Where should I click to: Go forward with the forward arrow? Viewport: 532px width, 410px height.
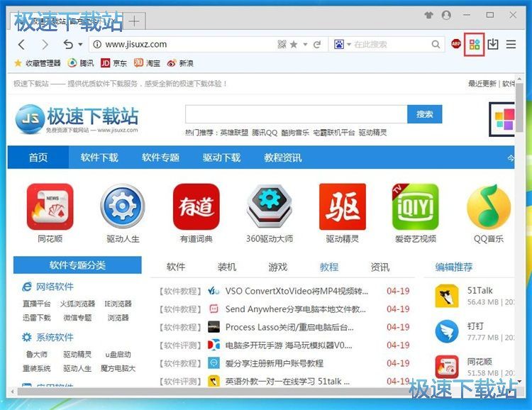(x=45, y=45)
